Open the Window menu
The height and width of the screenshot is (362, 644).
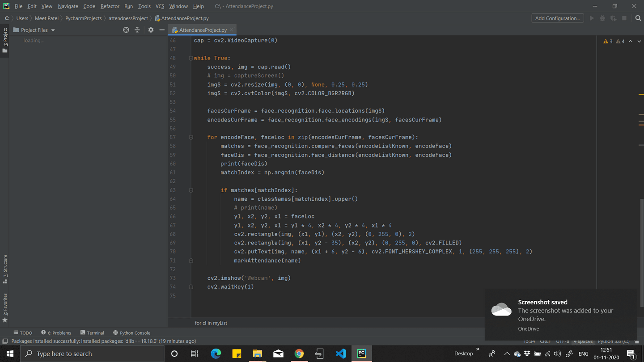pyautogui.click(x=178, y=6)
